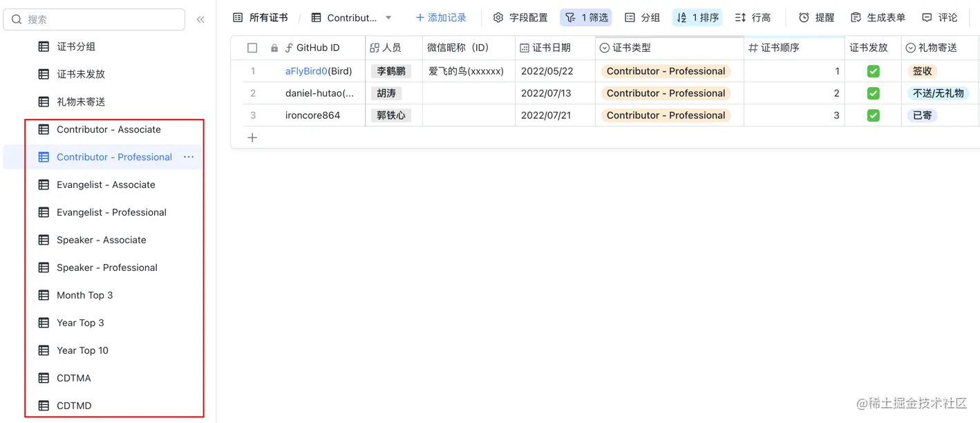The height and width of the screenshot is (423, 980).
Task: Click the Evangelist - Associate grid icon
Action: [x=44, y=185]
